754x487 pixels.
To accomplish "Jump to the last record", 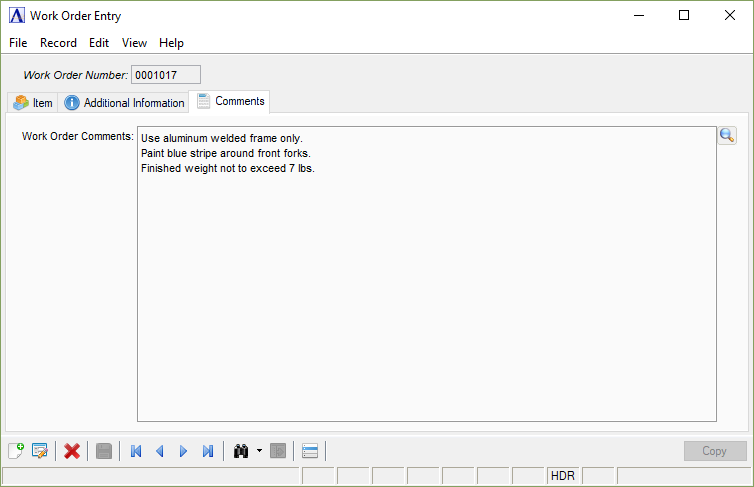I will tap(207, 451).
